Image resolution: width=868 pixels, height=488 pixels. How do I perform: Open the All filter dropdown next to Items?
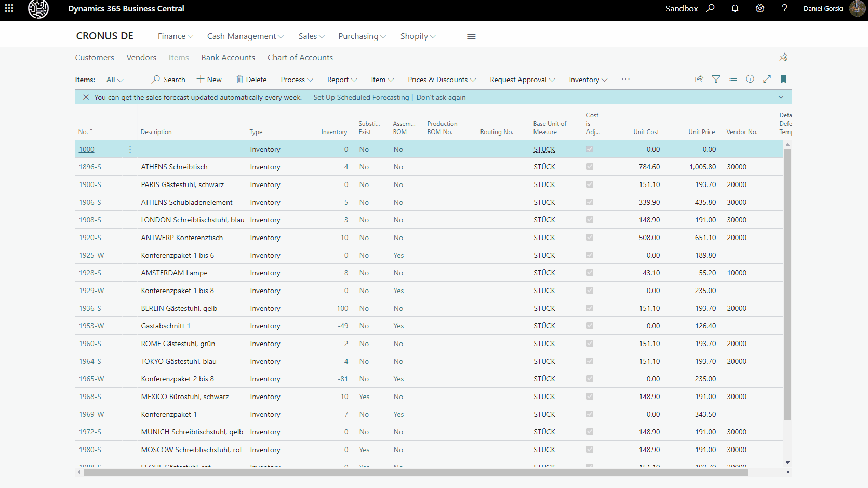click(x=114, y=79)
